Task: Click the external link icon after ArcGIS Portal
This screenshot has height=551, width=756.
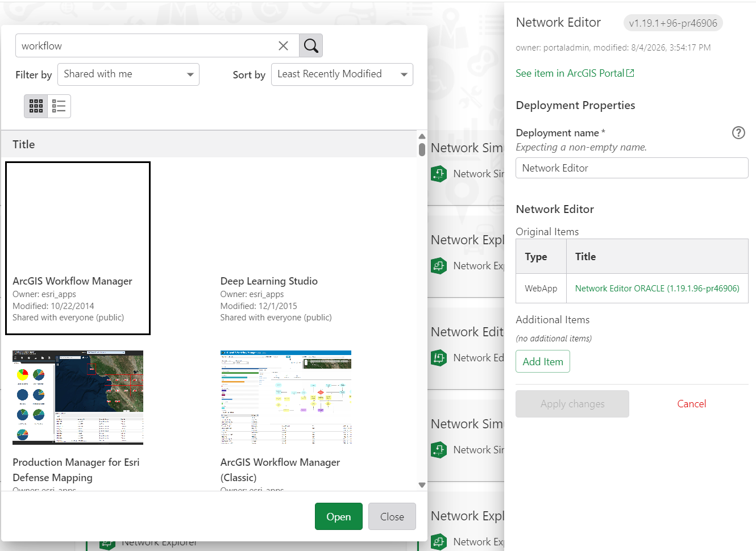Action: coord(630,73)
